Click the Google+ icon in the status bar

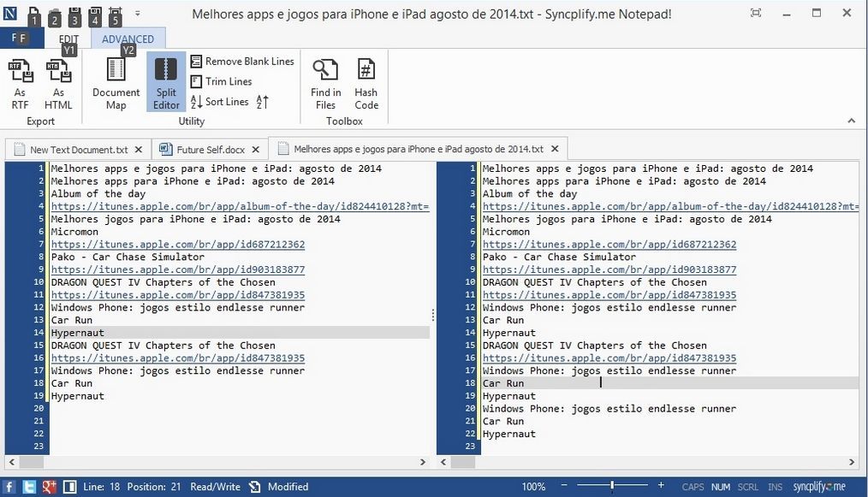pyautogui.click(x=50, y=487)
